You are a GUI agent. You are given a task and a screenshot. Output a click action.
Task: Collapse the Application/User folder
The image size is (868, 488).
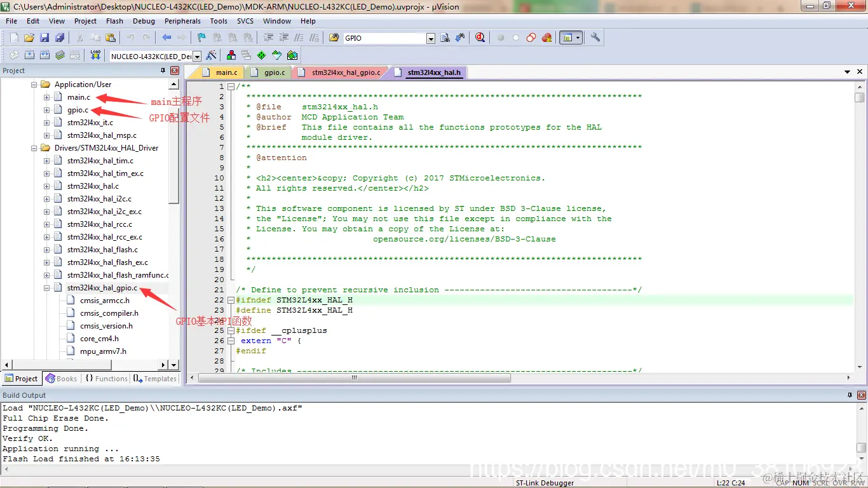(34, 85)
